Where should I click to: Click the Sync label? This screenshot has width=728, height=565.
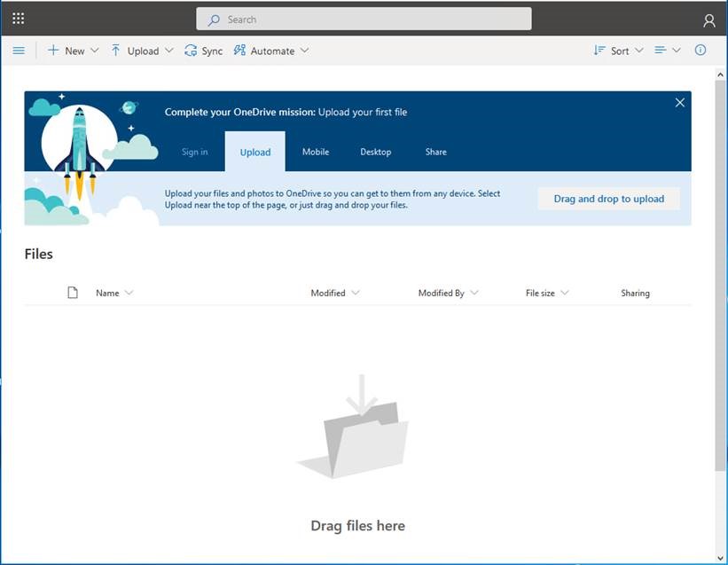212,51
